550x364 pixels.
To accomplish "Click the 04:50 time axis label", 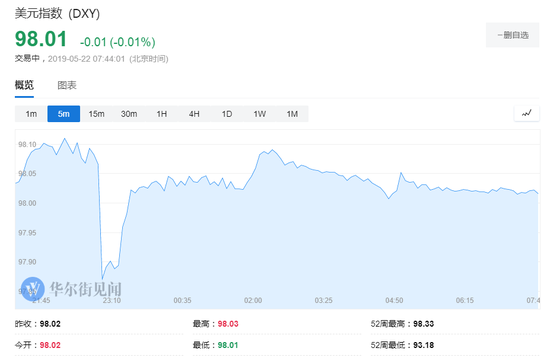I will tap(394, 301).
